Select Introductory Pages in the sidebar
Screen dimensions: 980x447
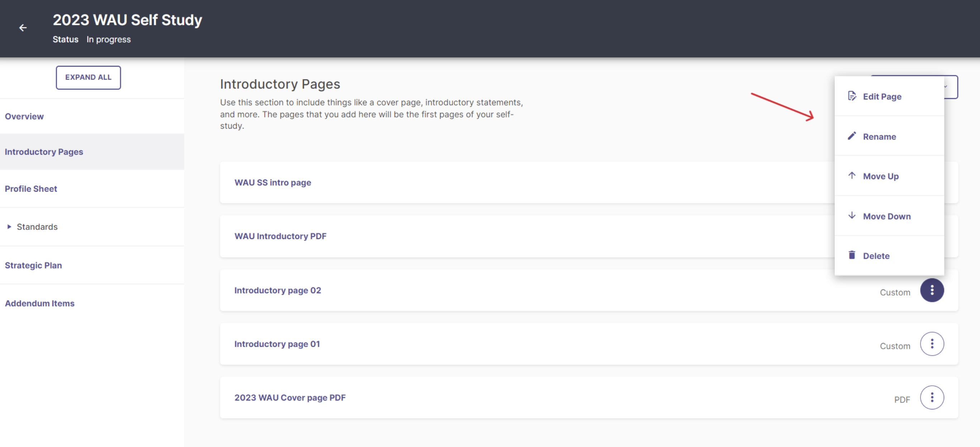point(92,152)
